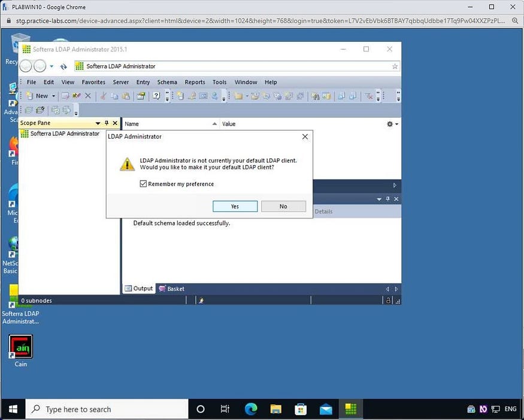Click Softerra LDAP Administrator desktop shortcut
The image size is (524, 420).
(x=20, y=305)
